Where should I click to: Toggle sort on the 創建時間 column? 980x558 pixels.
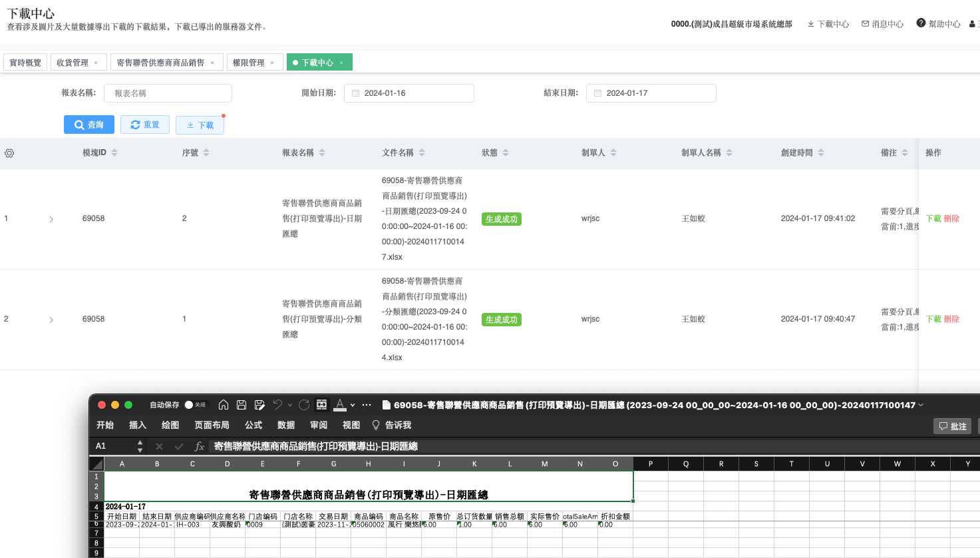click(821, 152)
